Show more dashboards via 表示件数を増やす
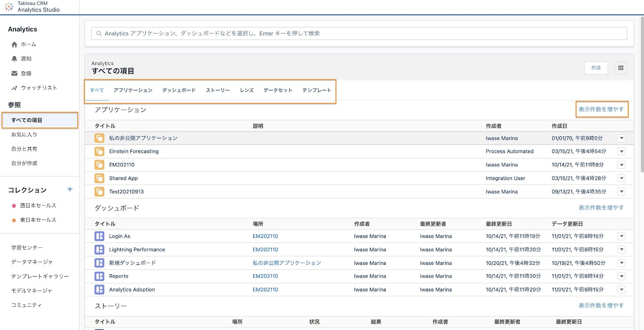Screen dimensions: 644x330 (x=601, y=208)
